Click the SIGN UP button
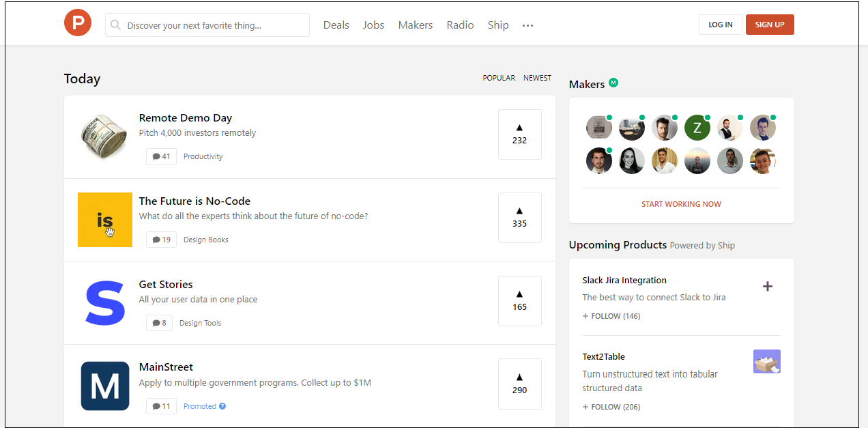The image size is (868, 428). tap(770, 25)
